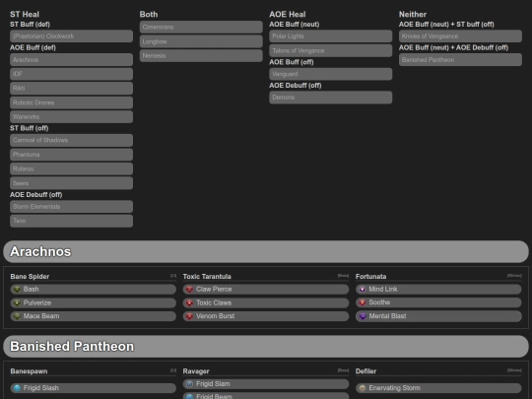Click the Banespawn title

(29, 371)
